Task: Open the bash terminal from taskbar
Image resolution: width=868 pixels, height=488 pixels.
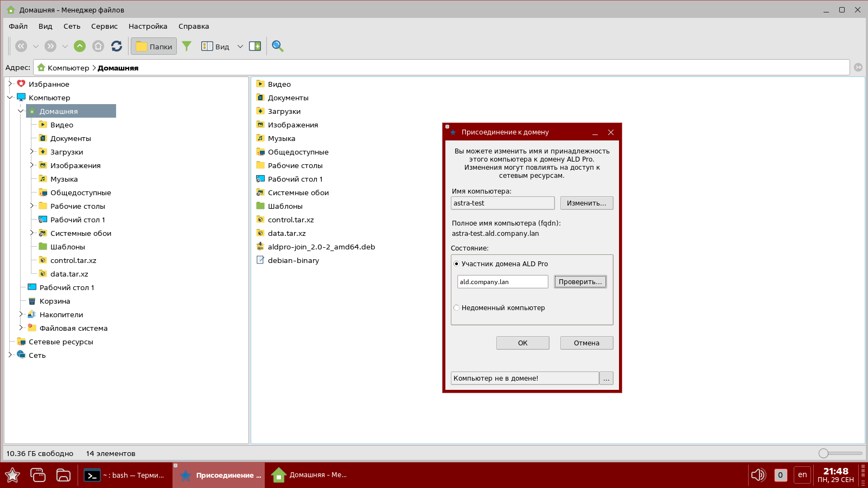Action: click(125, 476)
